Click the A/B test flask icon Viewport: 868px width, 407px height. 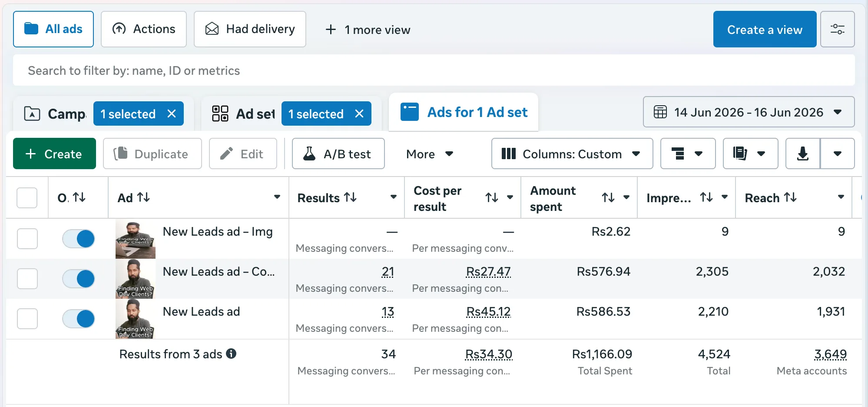click(309, 153)
